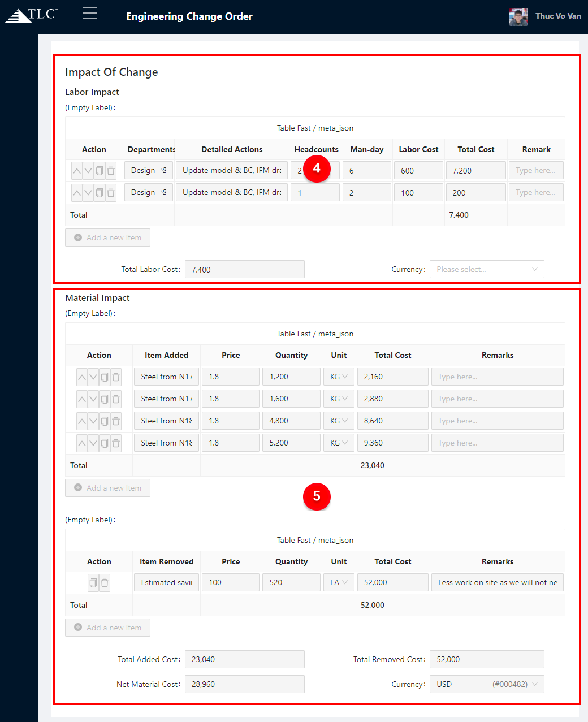Viewport: 588px width, 722px height.
Task: Click Add a new Item under Item Removed table
Action: coord(107,628)
